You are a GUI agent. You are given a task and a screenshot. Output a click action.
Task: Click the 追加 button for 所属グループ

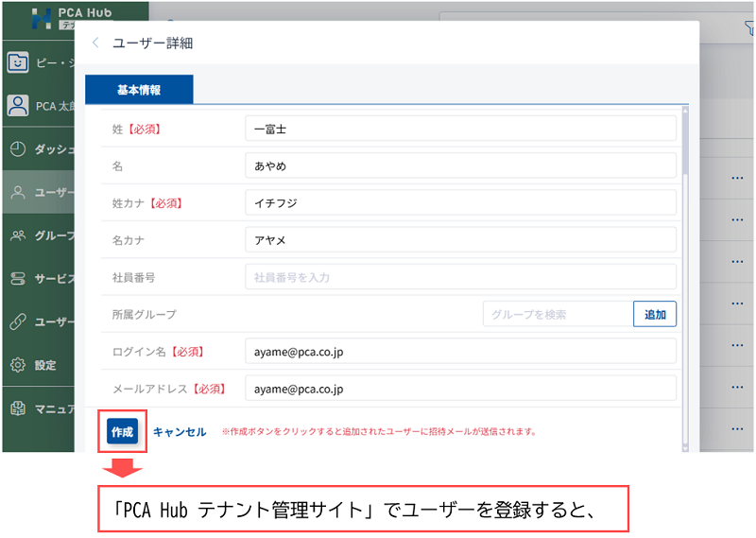click(x=655, y=314)
